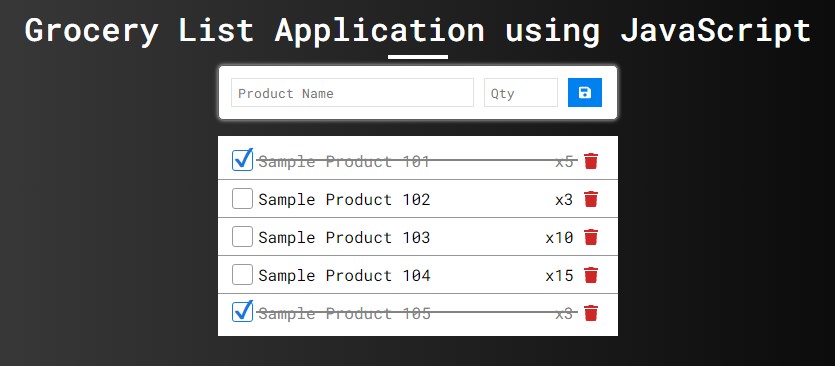Click trash icon beside Sample Product 103
This screenshot has width=835, height=366.
tap(591, 237)
